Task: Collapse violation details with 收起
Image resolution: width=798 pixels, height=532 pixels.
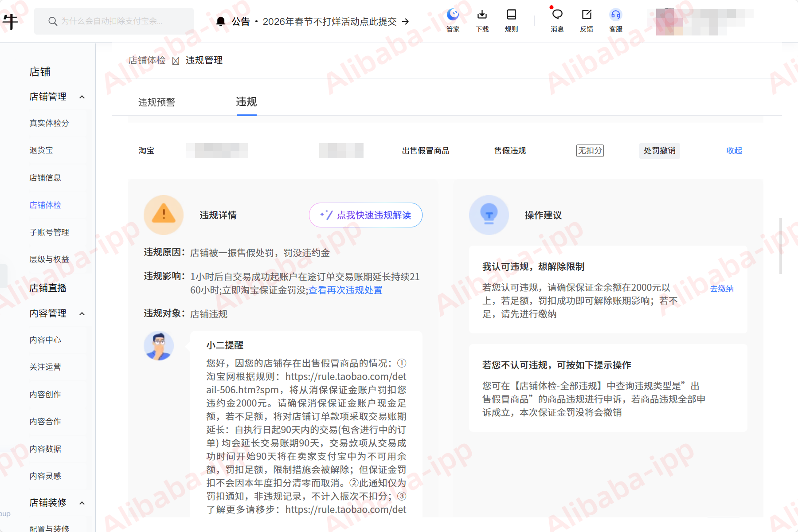Action: coord(734,151)
